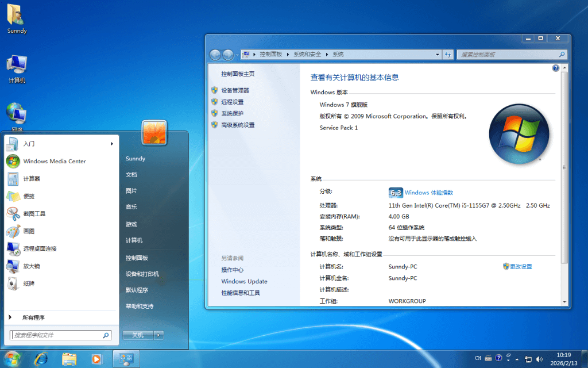588x368 pixels.
Task: Click the help question mark in the tray
Action: pyautogui.click(x=498, y=358)
